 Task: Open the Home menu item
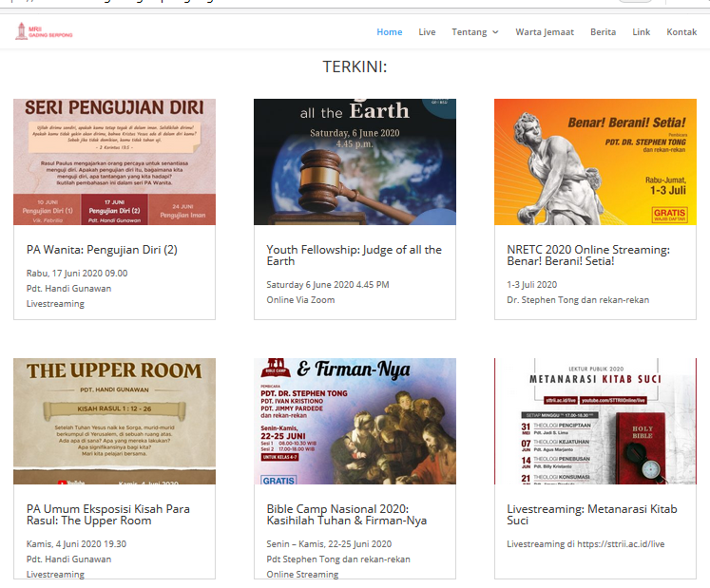point(390,32)
